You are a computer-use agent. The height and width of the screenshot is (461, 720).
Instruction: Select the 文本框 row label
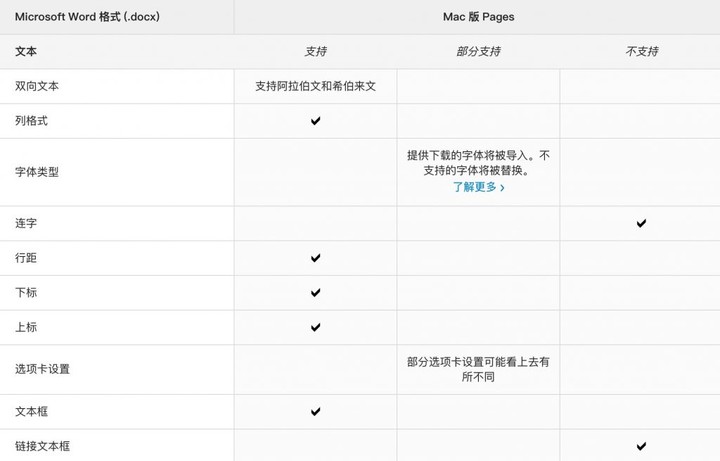pyautogui.click(x=31, y=411)
